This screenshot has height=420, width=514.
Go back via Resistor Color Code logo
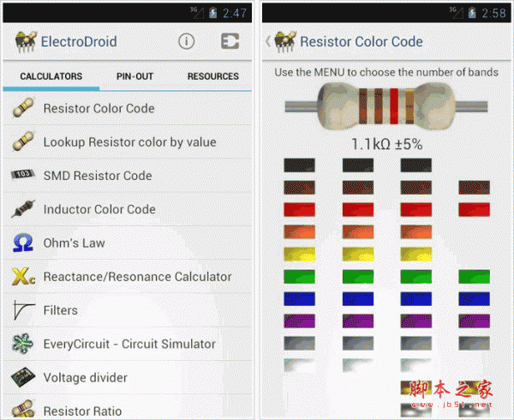click(285, 42)
